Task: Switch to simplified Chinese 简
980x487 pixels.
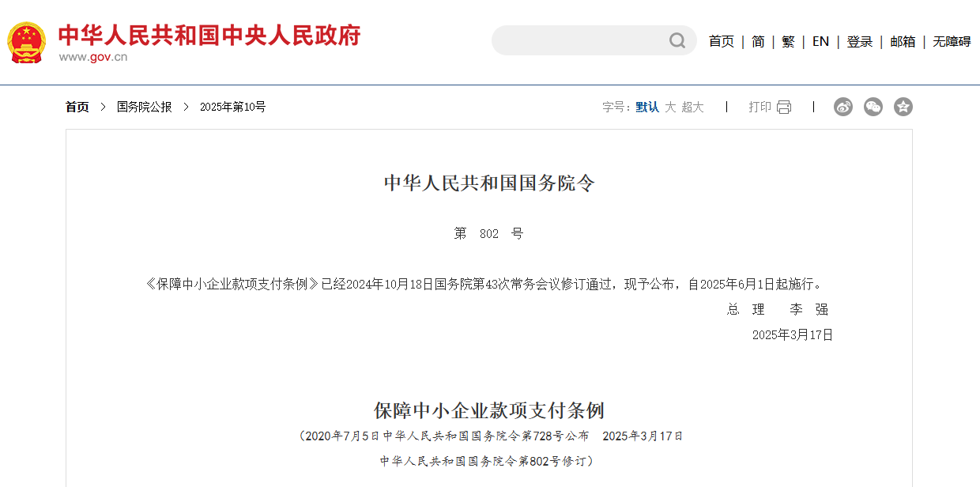Action: 758,41
